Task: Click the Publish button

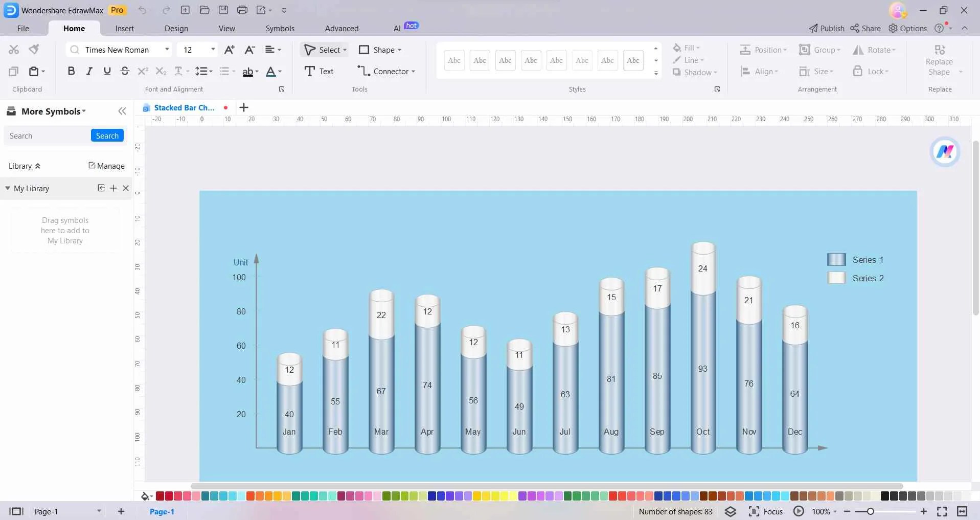Action: (x=826, y=28)
